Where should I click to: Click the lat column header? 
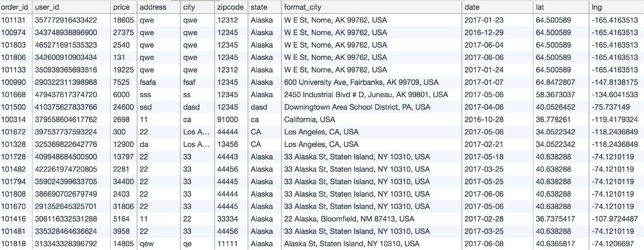pyautogui.click(x=561, y=8)
